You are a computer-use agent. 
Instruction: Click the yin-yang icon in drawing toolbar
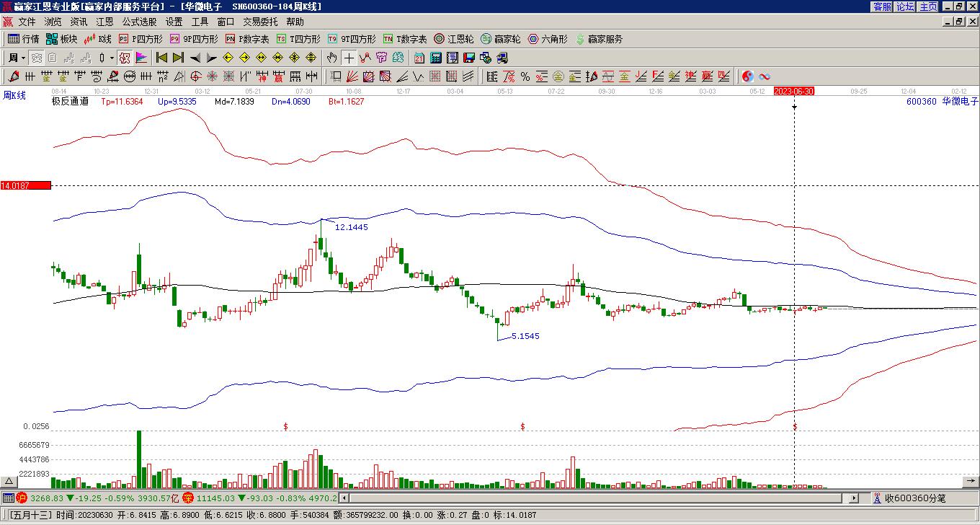[x=748, y=76]
